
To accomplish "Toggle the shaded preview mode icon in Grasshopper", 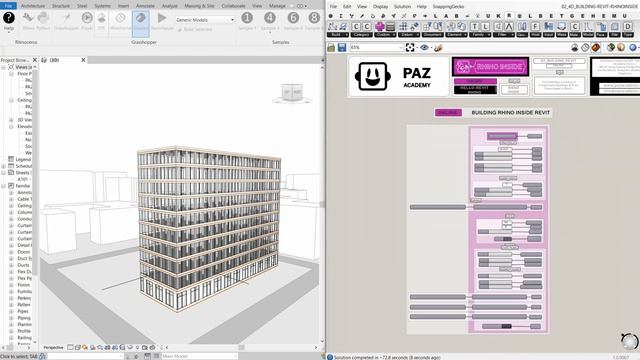I will [596, 48].
